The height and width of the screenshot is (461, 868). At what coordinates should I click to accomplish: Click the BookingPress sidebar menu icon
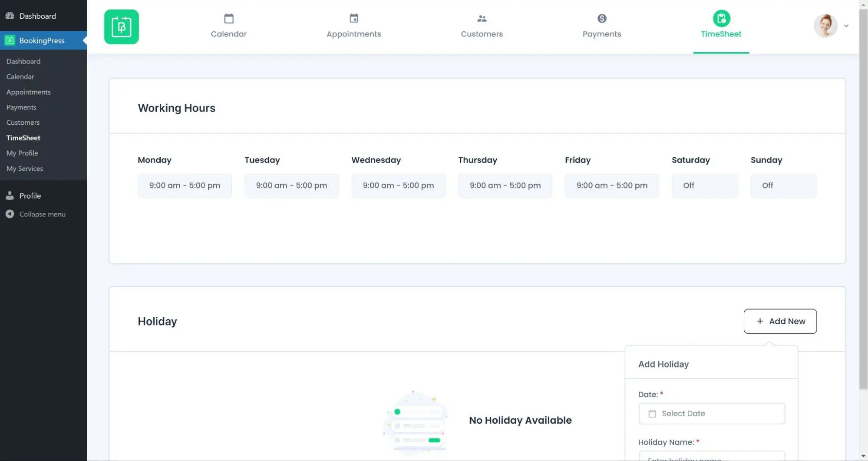pos(10,40)
